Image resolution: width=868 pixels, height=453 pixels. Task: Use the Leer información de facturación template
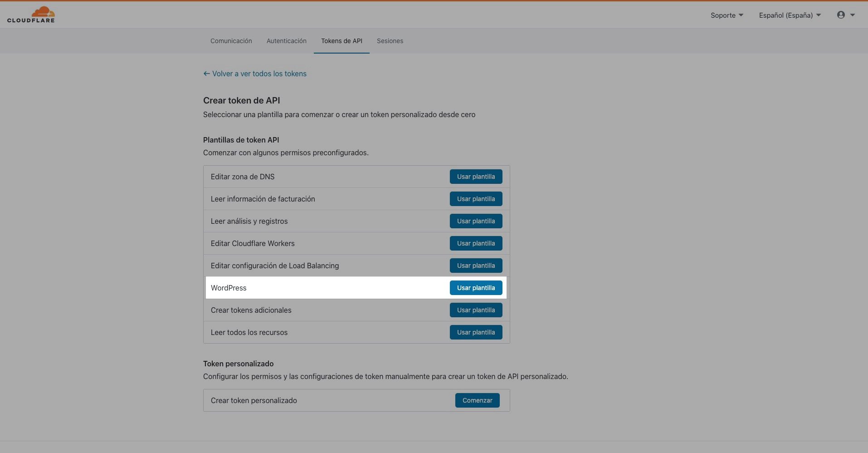(476, 199)
